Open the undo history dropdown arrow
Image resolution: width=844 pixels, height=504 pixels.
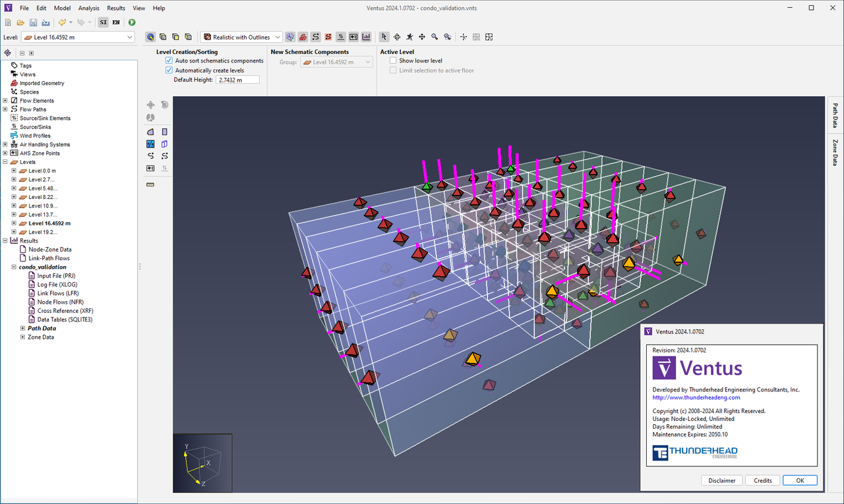click(71, 22)
